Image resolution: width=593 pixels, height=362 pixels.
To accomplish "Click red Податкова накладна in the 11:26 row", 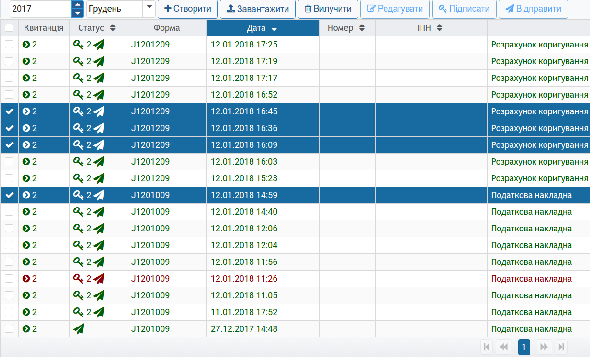I will [531, 279].
